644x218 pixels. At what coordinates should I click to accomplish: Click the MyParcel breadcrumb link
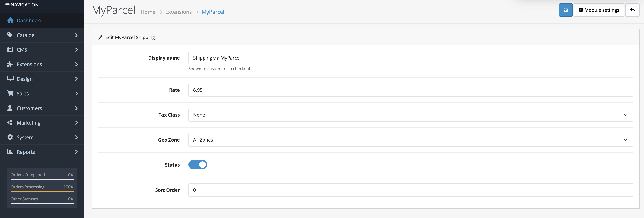point(213,12)
